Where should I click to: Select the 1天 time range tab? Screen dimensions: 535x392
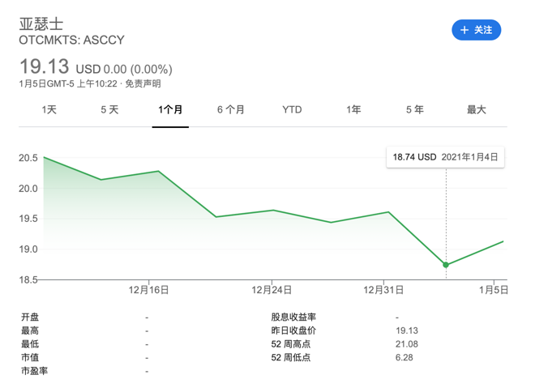[49, 109]
